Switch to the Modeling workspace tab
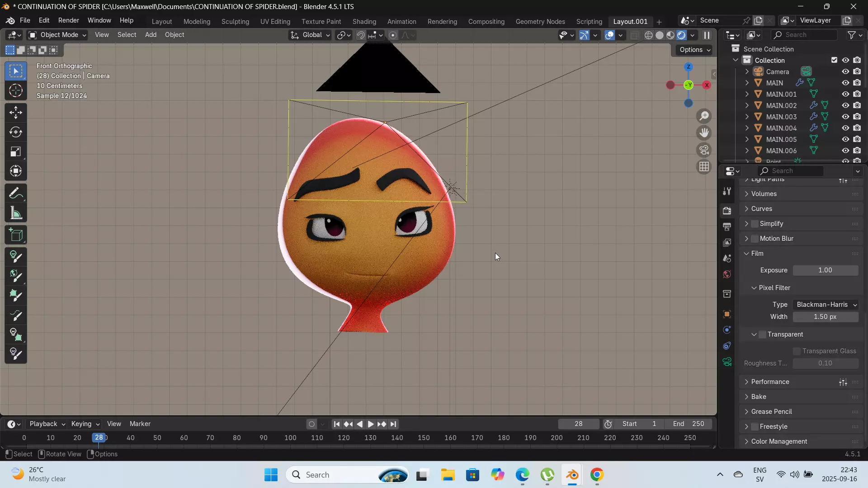 click(x=197, y=21)
